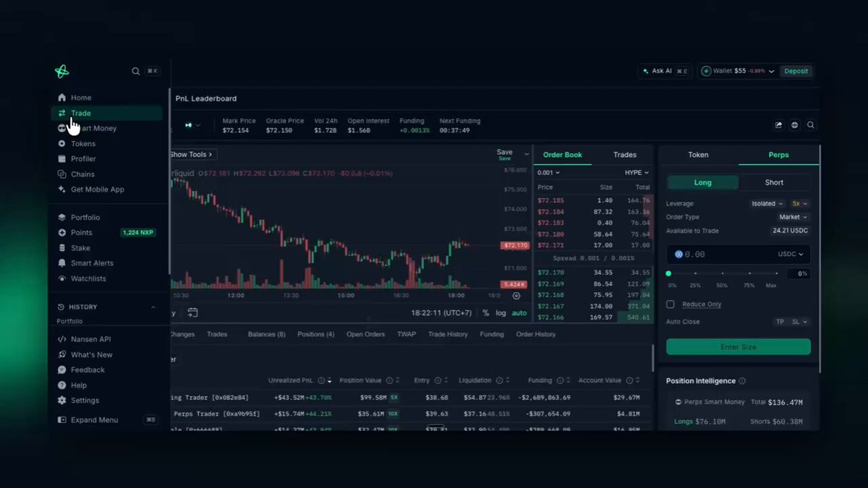This screenshot has height=488, width=868.
Task: Click the share icon in header toolbar
Action: tap(778, 125)
